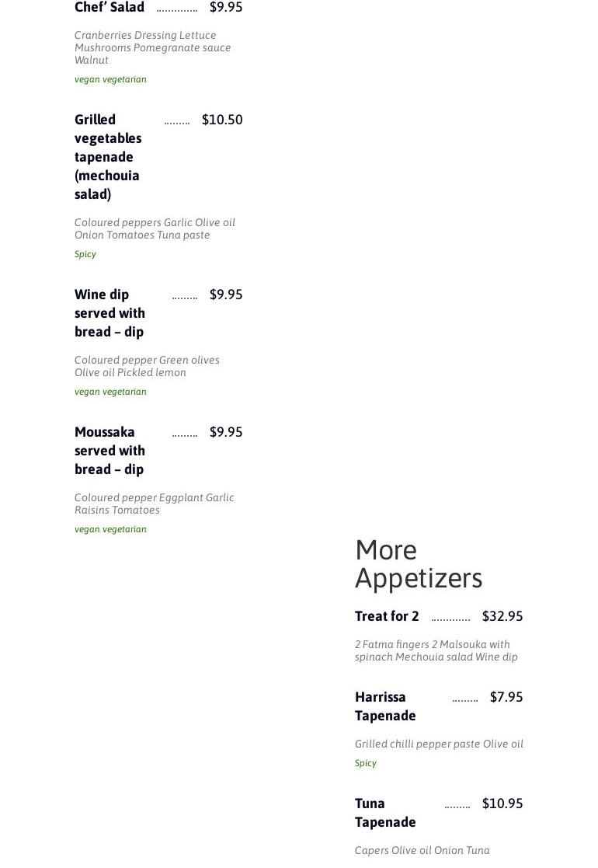Click the $10.95 Tuna Tapenade price
598x868 pixels.
[502, 804]
